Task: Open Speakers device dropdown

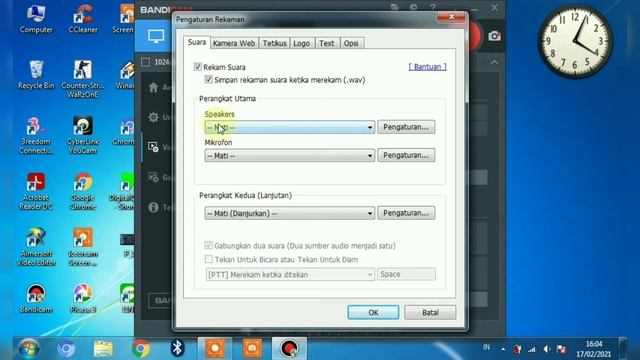Action: [289, 127]
